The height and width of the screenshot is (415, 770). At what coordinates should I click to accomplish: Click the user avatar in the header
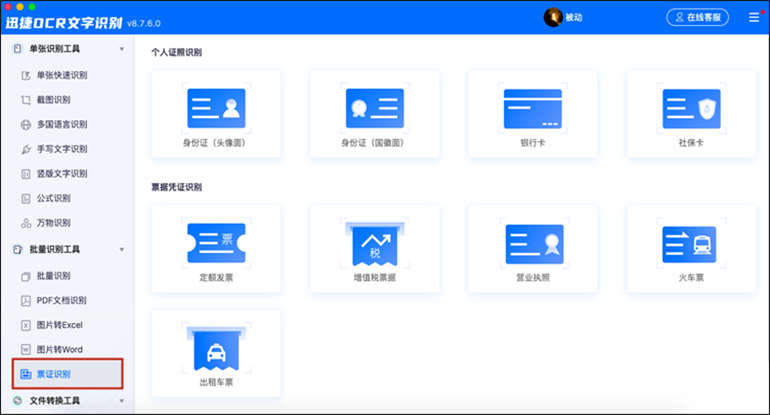(x=553, y=17)
